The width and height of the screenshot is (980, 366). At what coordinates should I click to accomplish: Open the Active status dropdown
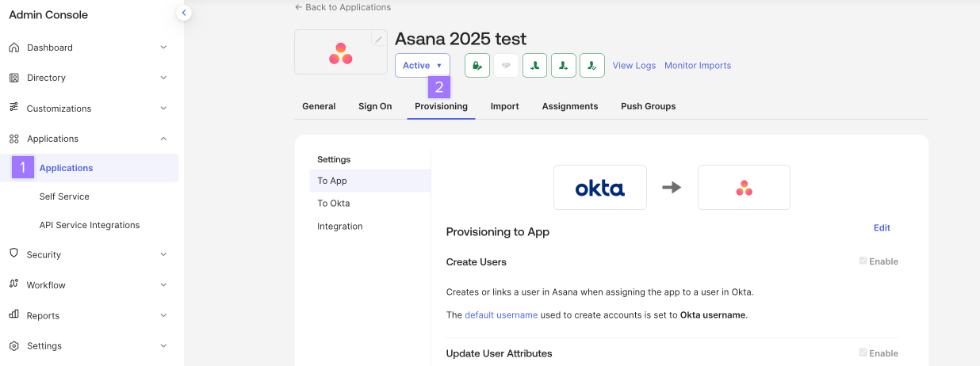point(422,66)
